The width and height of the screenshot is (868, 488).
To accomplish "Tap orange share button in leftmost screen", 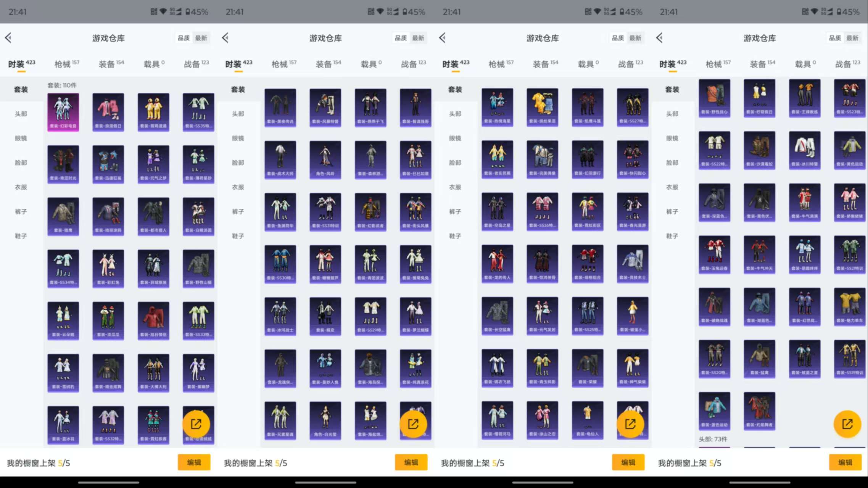I will 196,424.
